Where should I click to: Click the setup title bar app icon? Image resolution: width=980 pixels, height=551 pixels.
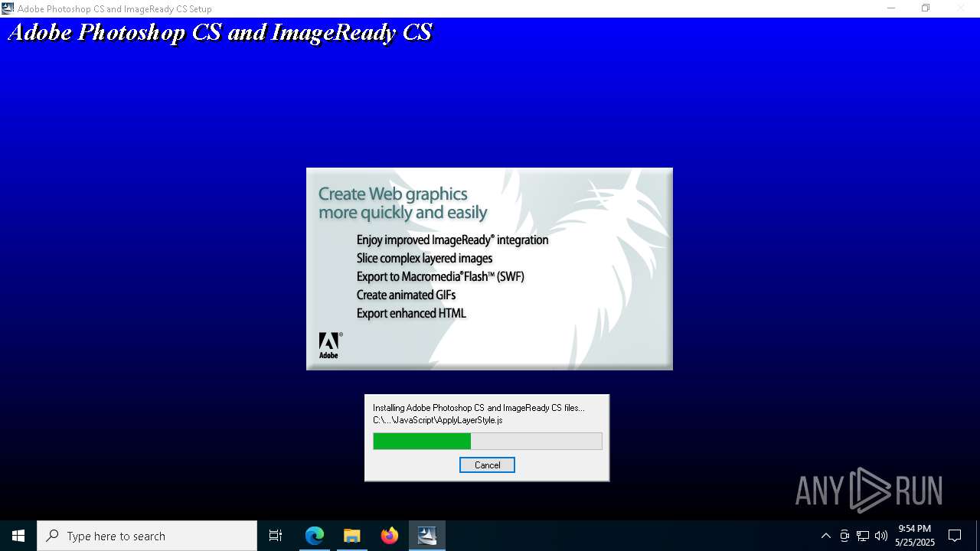(8, 8)
